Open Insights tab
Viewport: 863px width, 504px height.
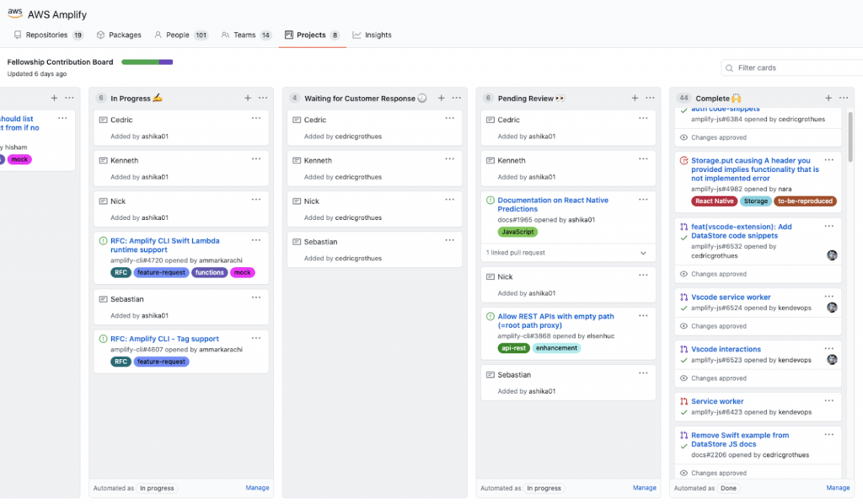372,35
